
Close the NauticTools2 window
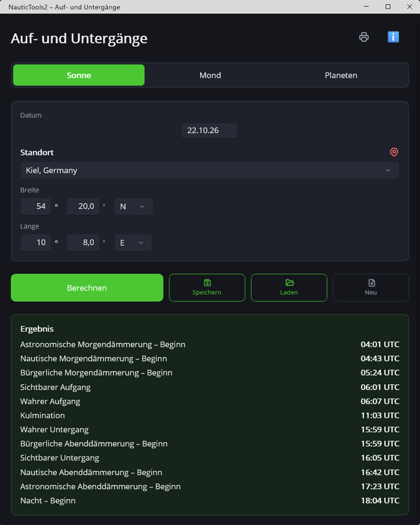tap(409, 7)
